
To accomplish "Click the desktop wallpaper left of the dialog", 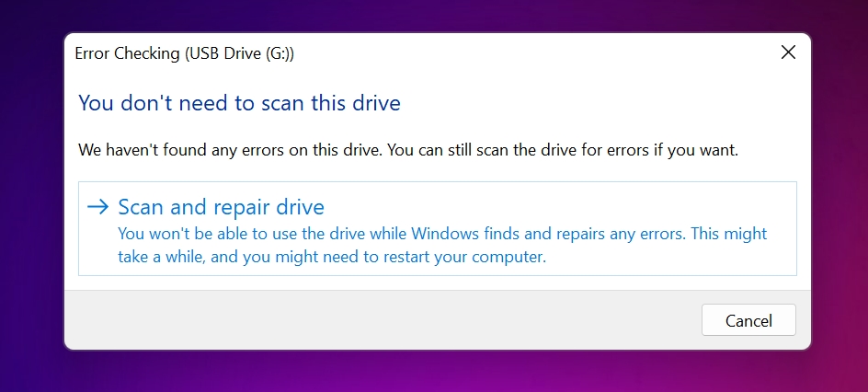I will 32,193.
